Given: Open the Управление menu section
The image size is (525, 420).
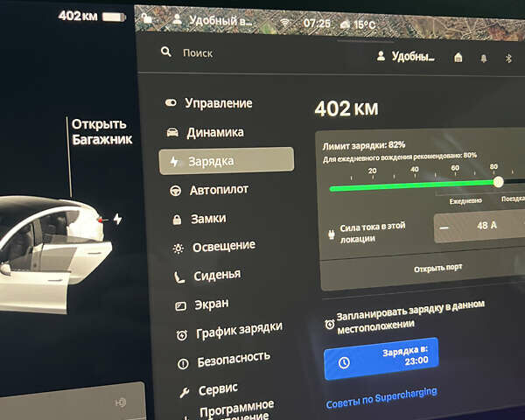Looking at the screenshot, I should (208, 103).
